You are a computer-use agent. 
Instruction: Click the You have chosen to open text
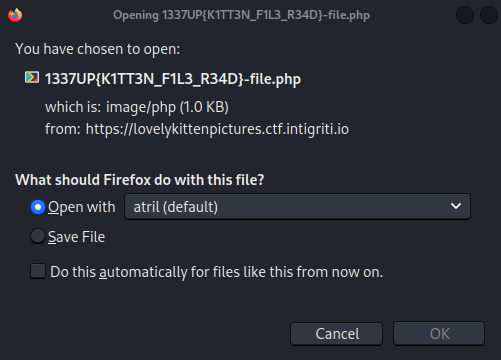pyautogui.click(x=98, y=49)
